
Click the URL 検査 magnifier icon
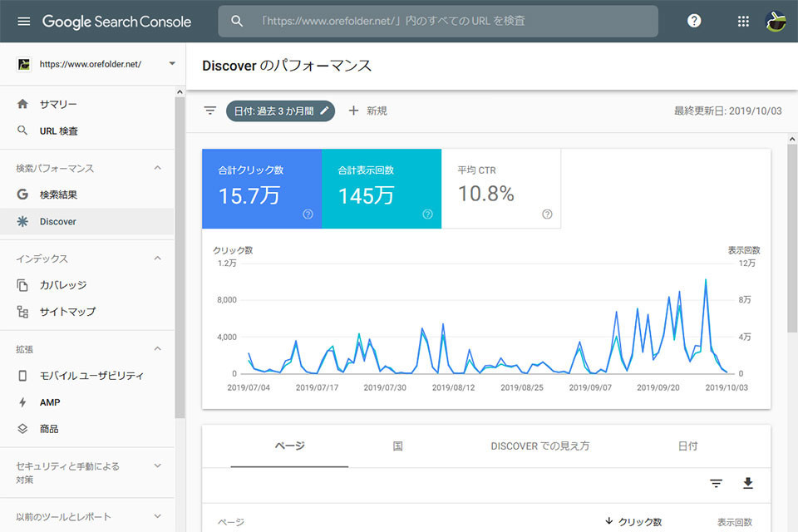click(22, 131)
